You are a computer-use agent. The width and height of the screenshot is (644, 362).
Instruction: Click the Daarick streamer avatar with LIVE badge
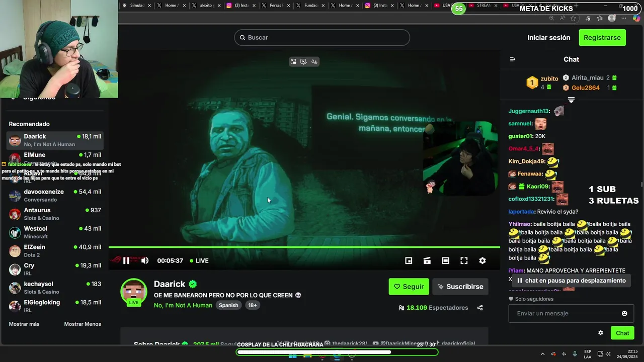pyautogui.click(x=134, y=292)
